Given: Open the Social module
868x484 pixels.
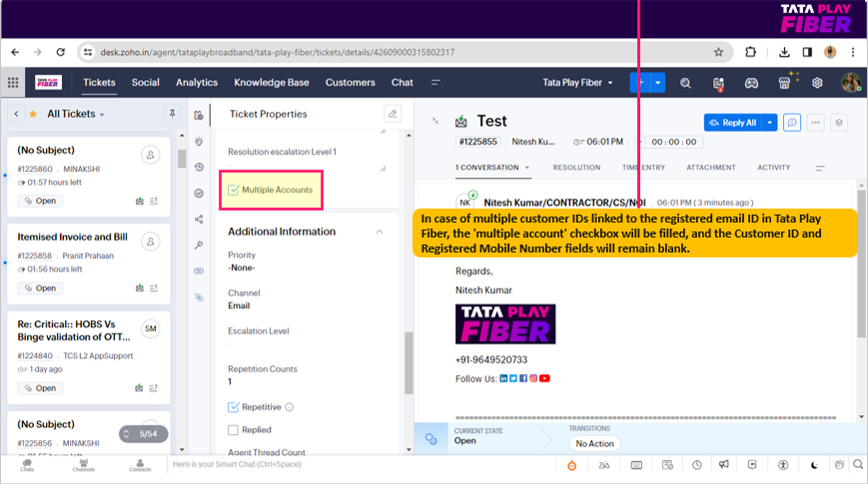Looking at the screenshot, I should pyautogui.click(x=146, y=83).
